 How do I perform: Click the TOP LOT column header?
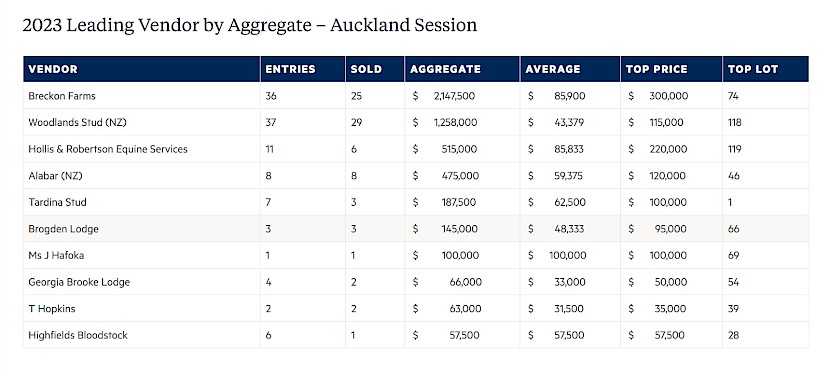(753, 69)
